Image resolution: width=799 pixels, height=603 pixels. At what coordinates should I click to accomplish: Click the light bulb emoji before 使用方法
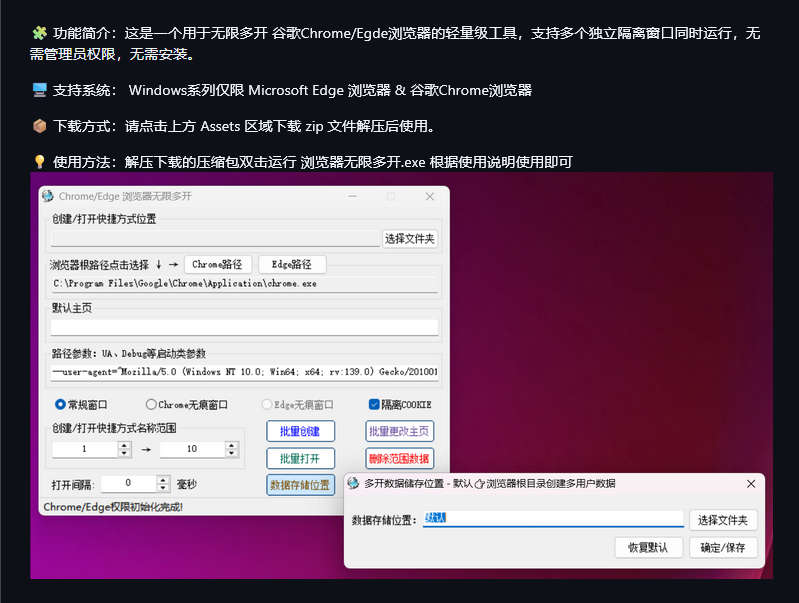click(39, 162)
